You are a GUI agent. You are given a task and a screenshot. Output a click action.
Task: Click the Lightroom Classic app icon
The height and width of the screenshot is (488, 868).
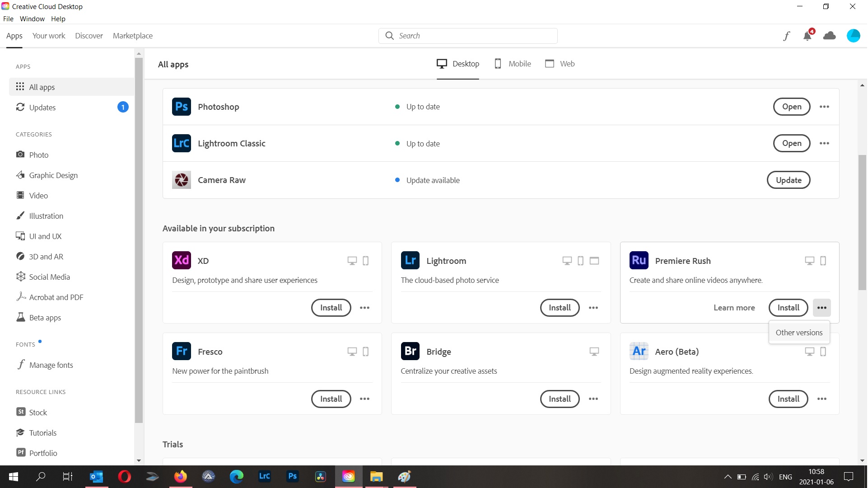181,143
